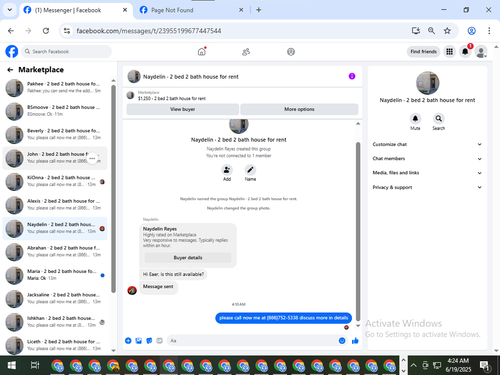Open Ishkhan chat conversation
Viewport: 500px width, 375px height.
55,322
